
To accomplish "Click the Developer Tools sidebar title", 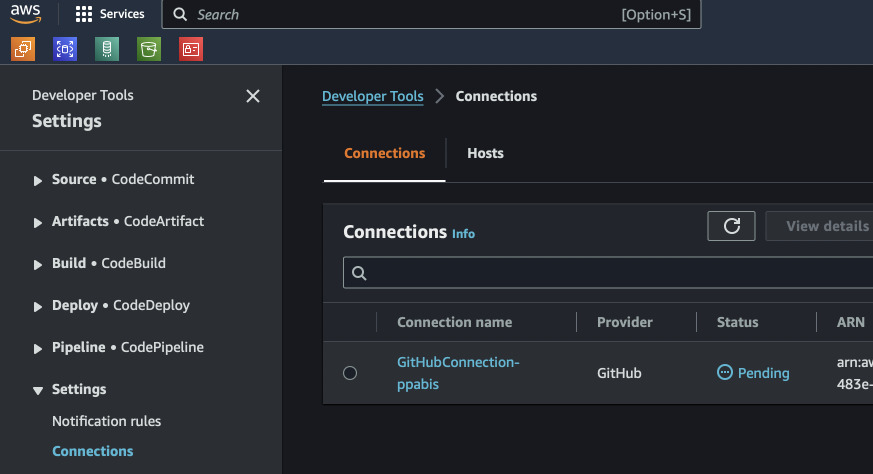I will click(82, 95).
